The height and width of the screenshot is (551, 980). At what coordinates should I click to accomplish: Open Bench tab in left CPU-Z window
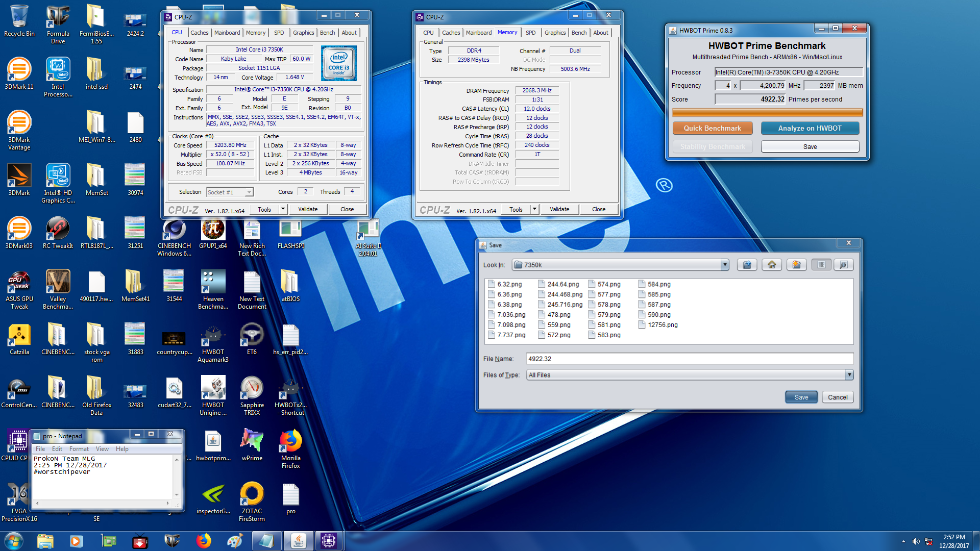click(x=328, y=33)
